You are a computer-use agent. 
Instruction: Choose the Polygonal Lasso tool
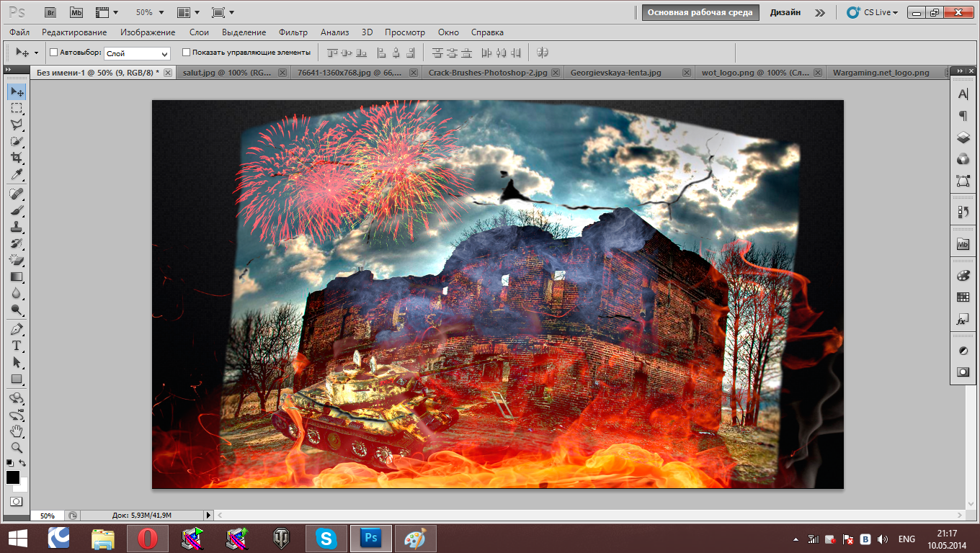[17, 125]
